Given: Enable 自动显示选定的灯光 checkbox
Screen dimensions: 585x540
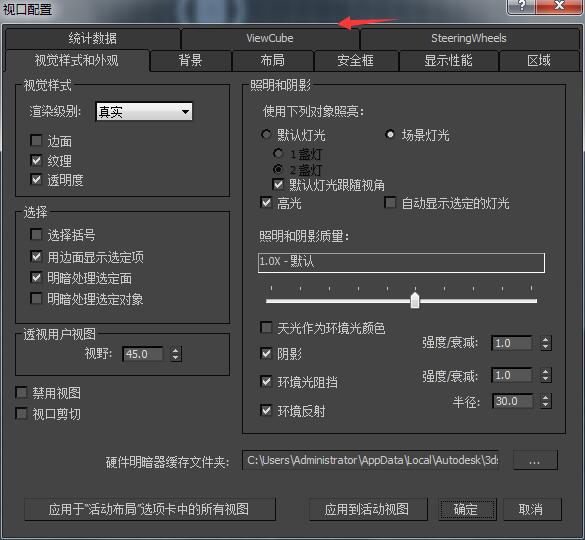Looking at the screenshot, I should 390,203.
